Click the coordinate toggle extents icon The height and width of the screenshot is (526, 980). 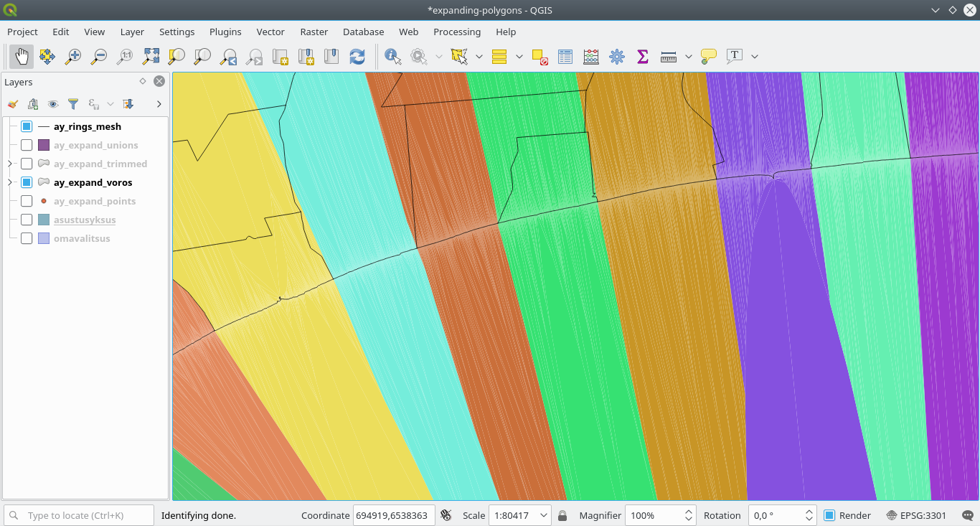[x=446, y=515]
